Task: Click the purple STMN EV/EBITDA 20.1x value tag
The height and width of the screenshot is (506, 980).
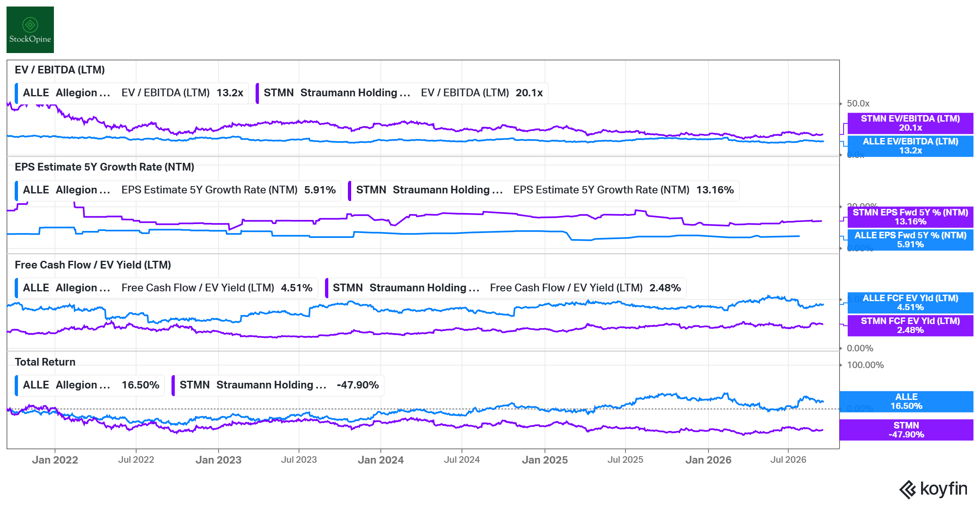Action: click(910, 123)
